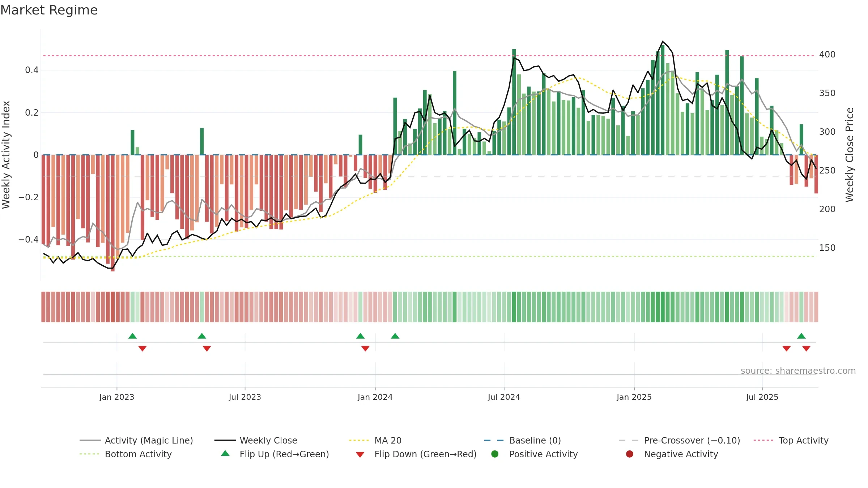
Task: Select the first Flip Down marker after Jul 2025
Action: pyautogui.click(x=787, y=348)
